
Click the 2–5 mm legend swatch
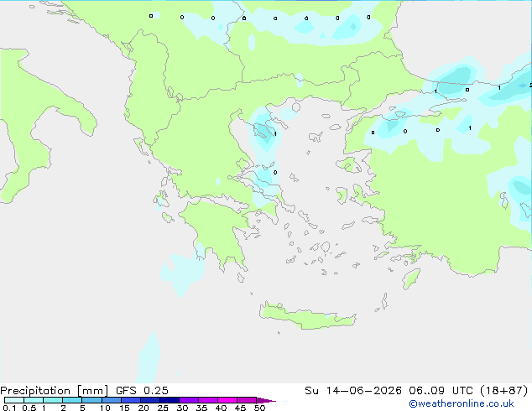[72, 400]
